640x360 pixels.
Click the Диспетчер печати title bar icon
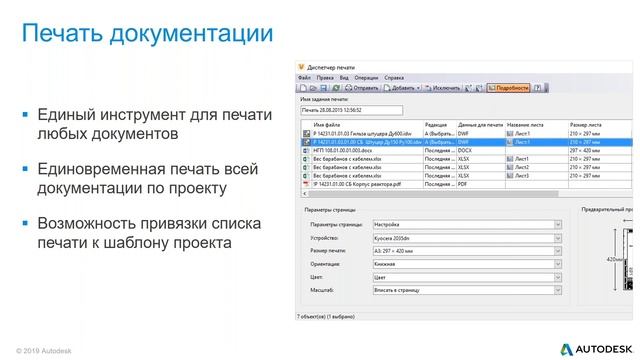tap(301, 67)
